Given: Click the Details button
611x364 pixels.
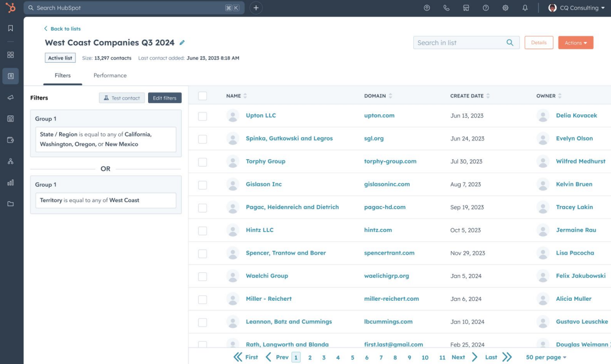Looking at the screenshot, I should pyautogui.click(x=539, y=43).
